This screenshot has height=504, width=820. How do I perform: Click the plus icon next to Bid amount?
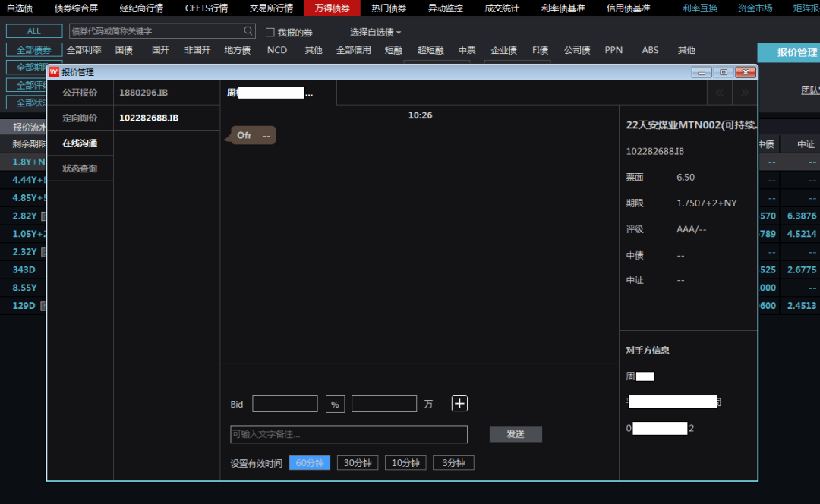(x=459, y=404)
